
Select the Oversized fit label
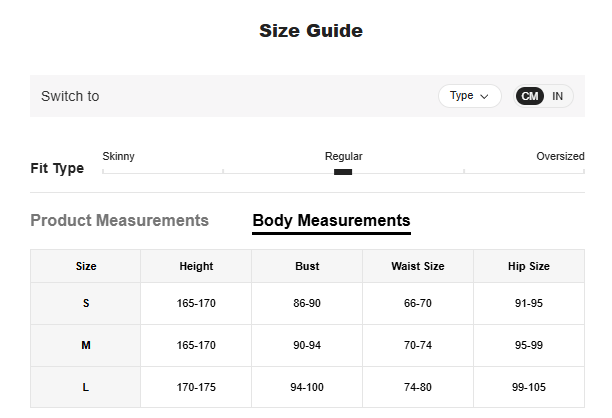click(560, 156)
